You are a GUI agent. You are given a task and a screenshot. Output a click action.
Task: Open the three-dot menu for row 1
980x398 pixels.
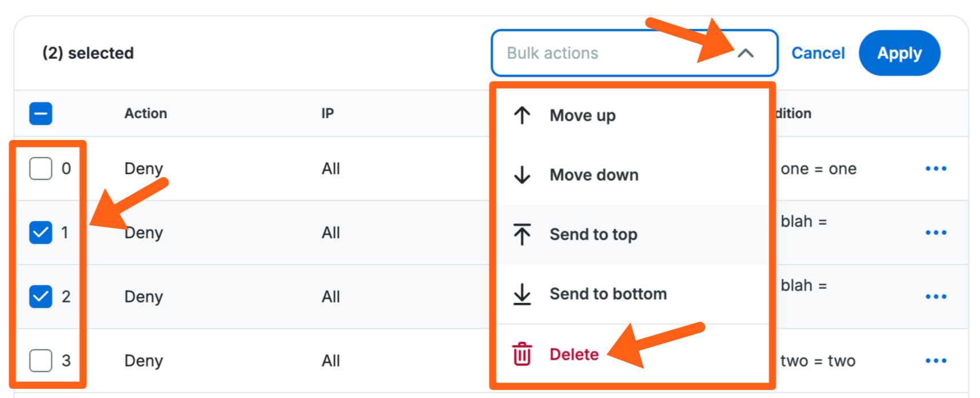coord(935,233)
